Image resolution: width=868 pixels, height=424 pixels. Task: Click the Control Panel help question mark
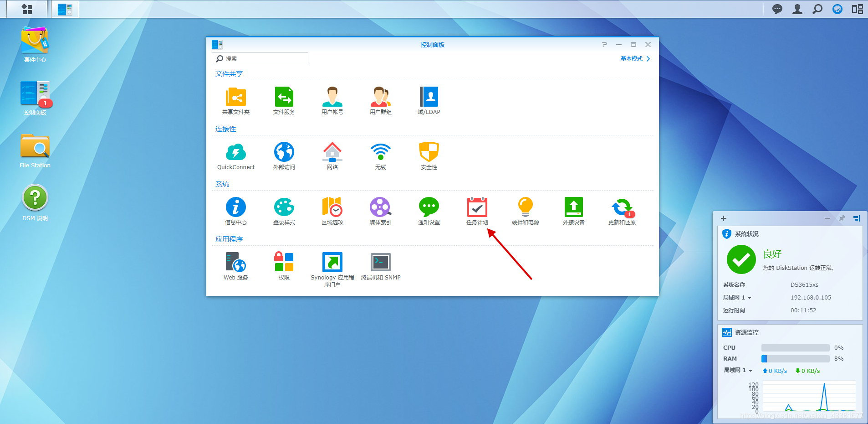click(604, 45)
